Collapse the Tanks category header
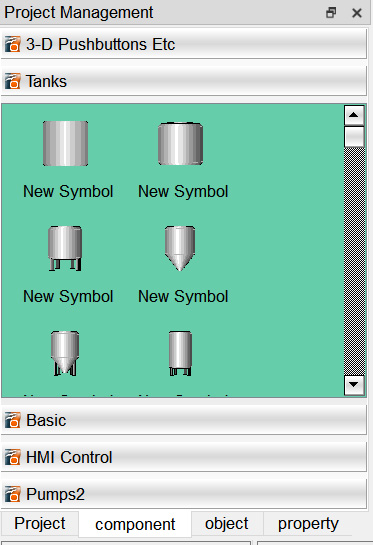Viewport: 373px width, 545px height. point(184,81)
